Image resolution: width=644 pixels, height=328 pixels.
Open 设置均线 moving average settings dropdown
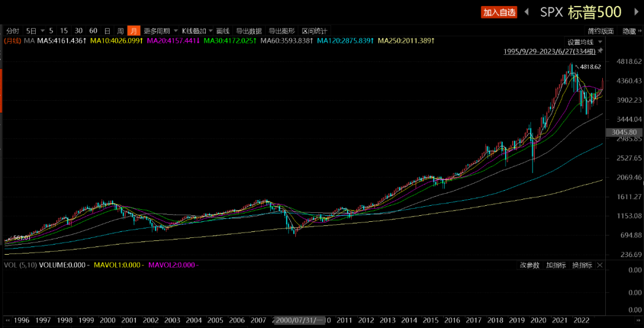(585, 42)
